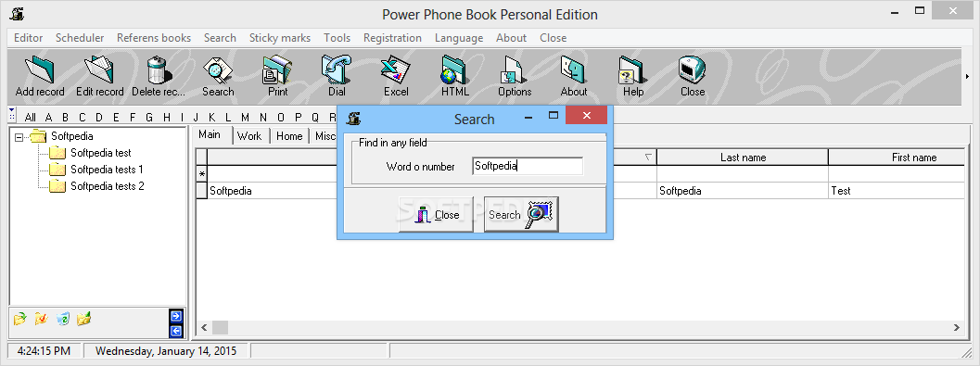
Task: Click Close in the menu bar
Action: click(554, 38)
